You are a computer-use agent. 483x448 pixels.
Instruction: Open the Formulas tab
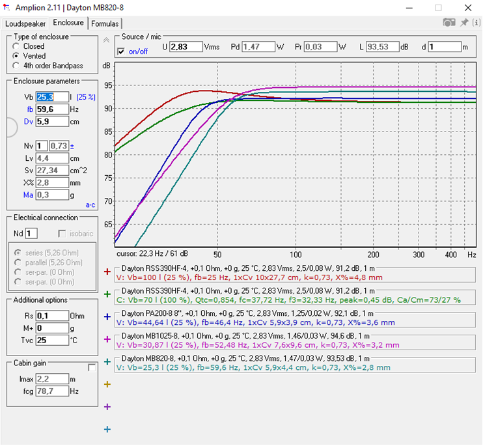[105, 23]
